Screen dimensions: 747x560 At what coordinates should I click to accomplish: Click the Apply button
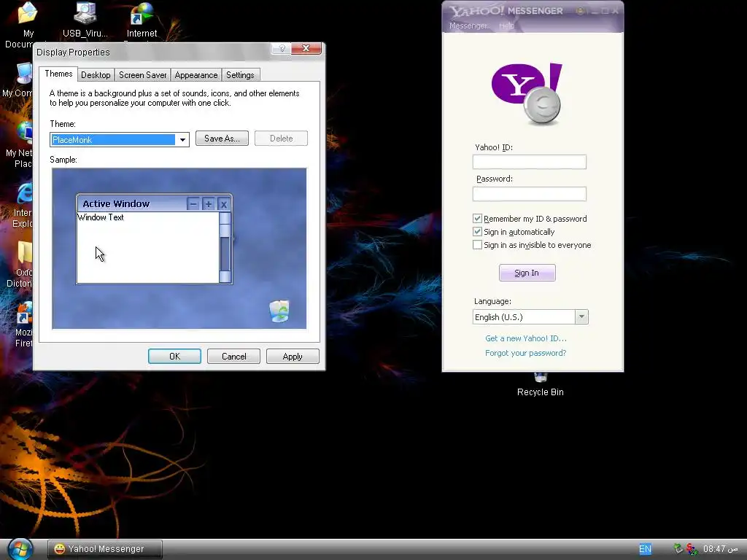pyautogui.click(x=293, y=356)
